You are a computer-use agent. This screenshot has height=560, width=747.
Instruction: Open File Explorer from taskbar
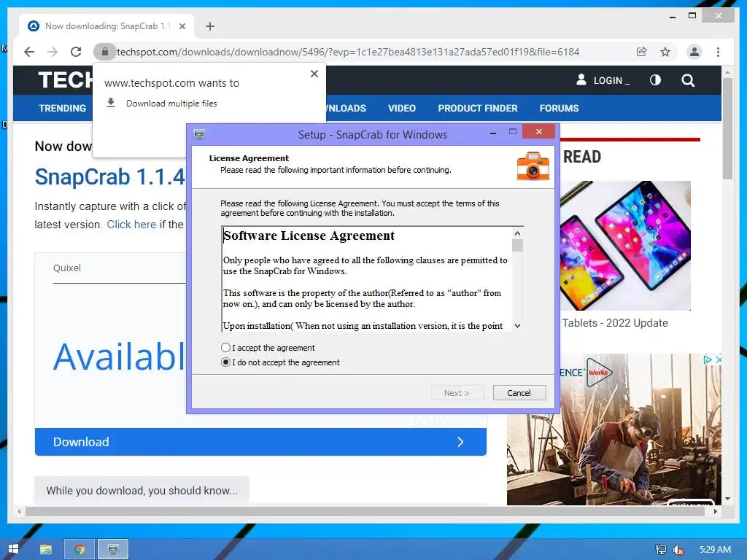[x=46, y=549]
